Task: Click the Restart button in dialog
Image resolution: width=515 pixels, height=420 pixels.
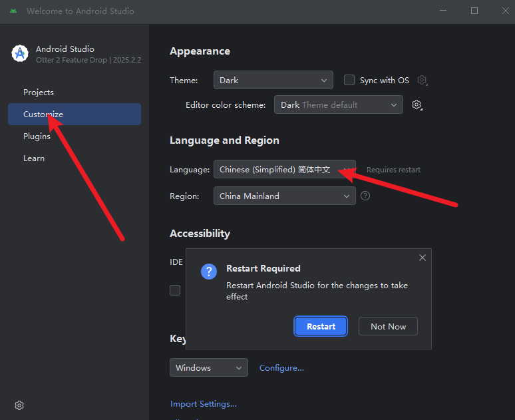Action: point(321,326)
